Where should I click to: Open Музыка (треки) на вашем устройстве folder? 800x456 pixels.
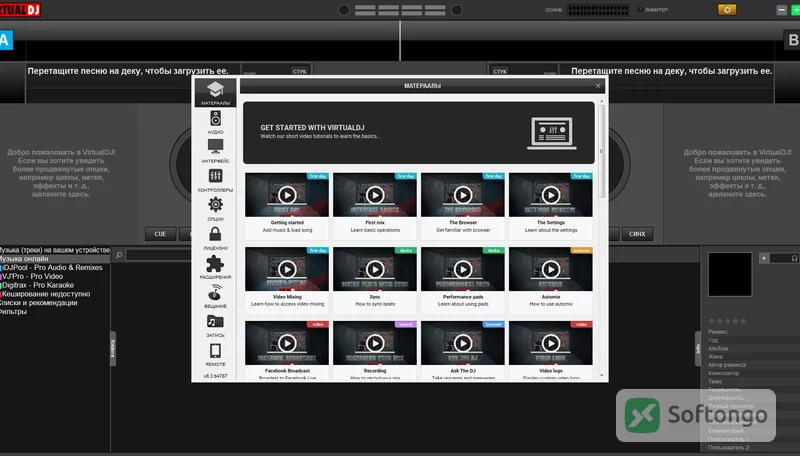[54, 250]
